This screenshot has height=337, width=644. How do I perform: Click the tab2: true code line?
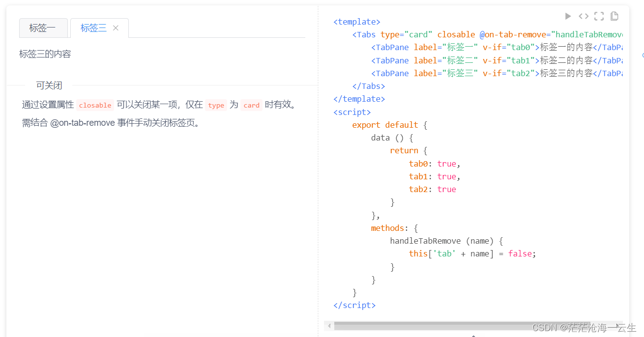pyautogui.click(x=433, y=189)
